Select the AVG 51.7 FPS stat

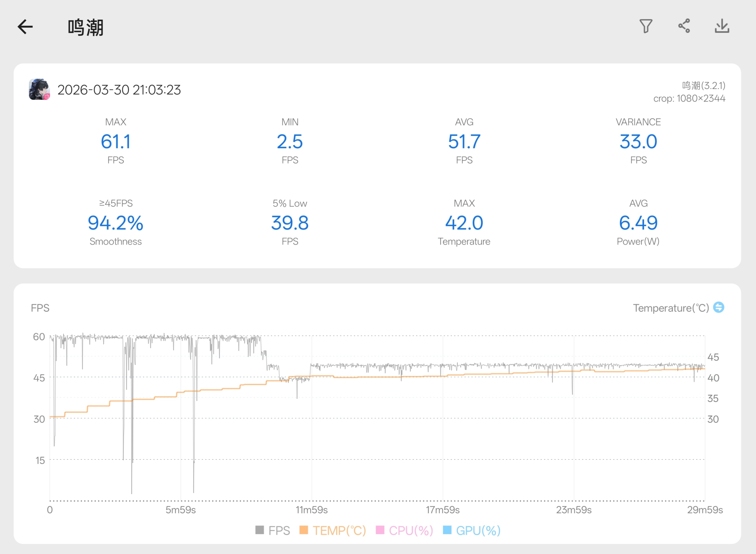point(464,141)
